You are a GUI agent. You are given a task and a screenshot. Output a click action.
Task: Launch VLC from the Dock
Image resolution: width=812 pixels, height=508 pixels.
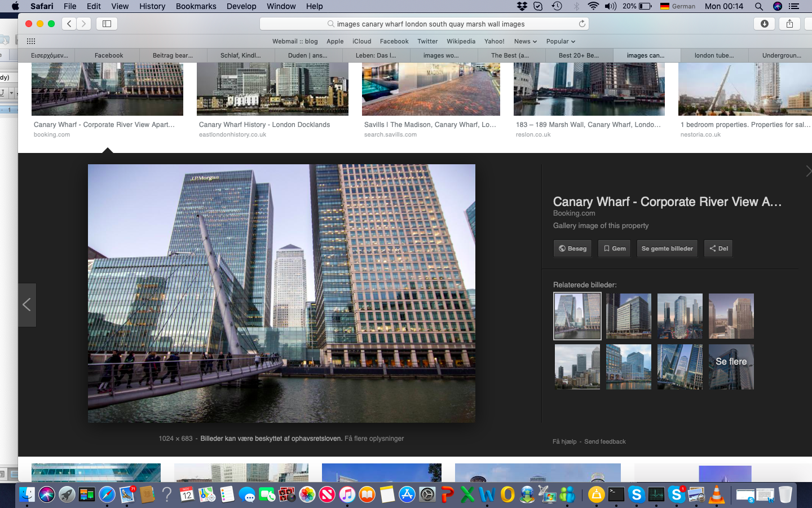click(716, 495)
